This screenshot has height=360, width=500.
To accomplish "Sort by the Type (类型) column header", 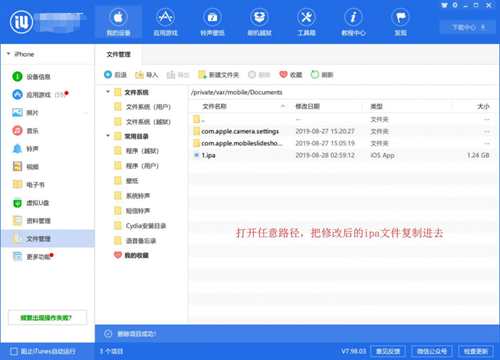I will click(x=408, y=106).
